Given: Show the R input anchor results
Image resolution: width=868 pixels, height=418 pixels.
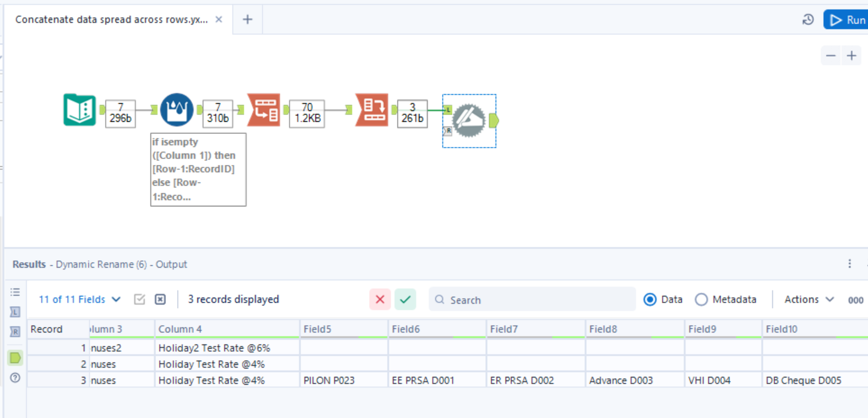Looking at the screenshot, I should [15, 331].
